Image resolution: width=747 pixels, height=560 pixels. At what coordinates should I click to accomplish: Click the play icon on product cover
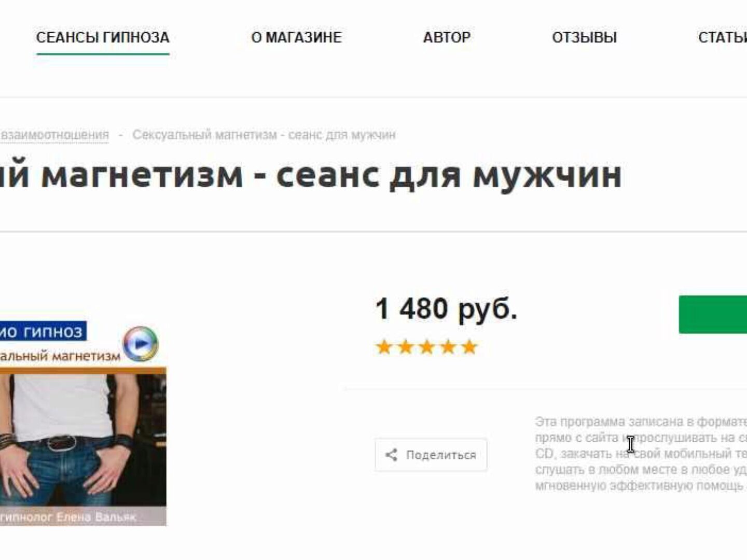(141, 344)
